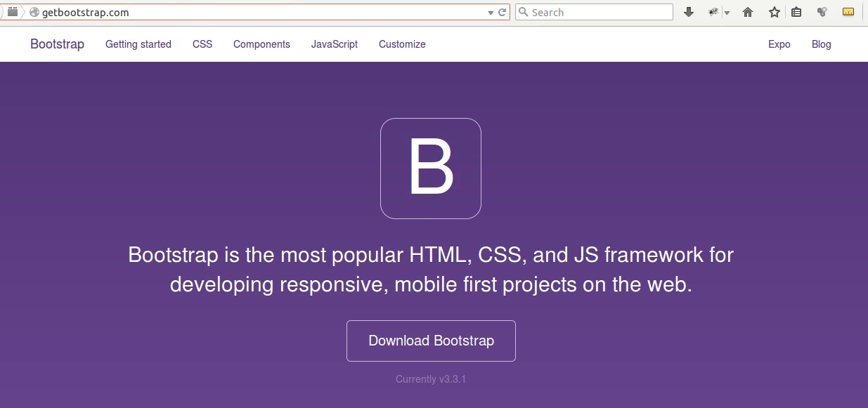
Task: Open the Components nav item
Action: tap(261, 44)
